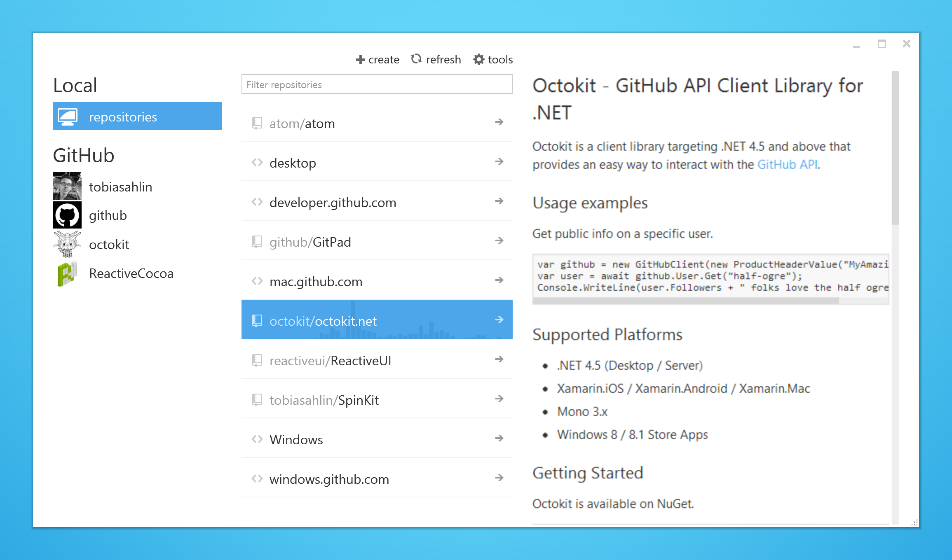Click the tools gear icon

[478, 60]
